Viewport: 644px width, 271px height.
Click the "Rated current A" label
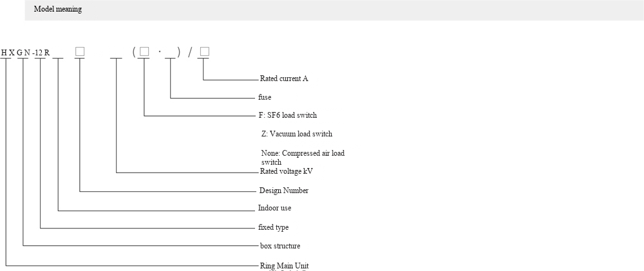284,79
